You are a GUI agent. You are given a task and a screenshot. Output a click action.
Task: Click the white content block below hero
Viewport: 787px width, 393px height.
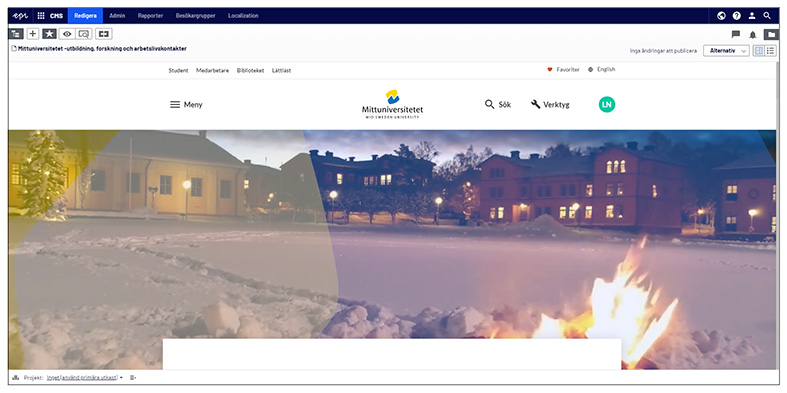click(x=392, y=354)
